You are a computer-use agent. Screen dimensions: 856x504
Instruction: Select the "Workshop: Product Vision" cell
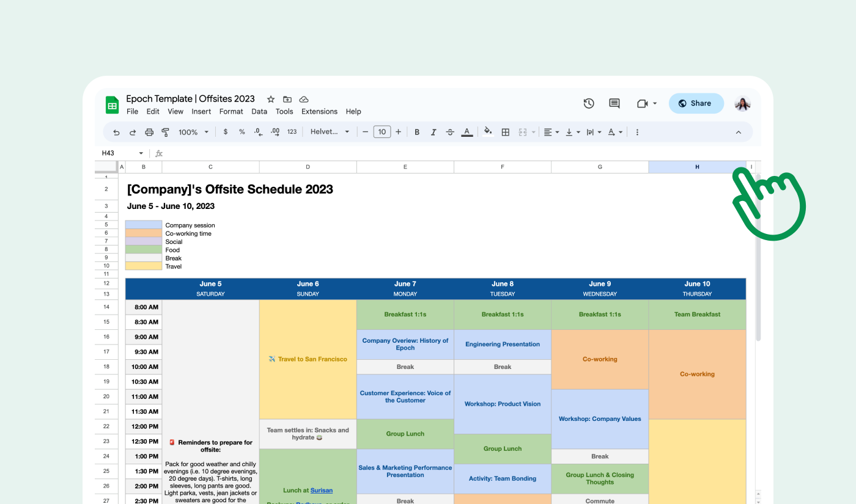[x=503, y=404]
